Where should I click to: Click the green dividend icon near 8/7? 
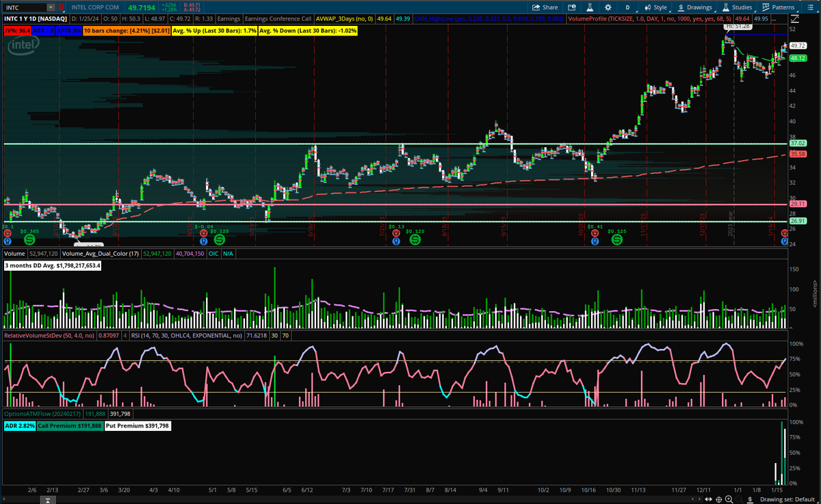pos(415,241)
